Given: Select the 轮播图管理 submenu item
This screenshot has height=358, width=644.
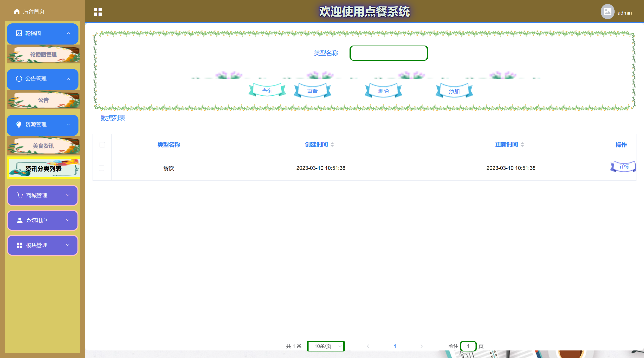Looking at the screenshot, I should pos(43,55).
